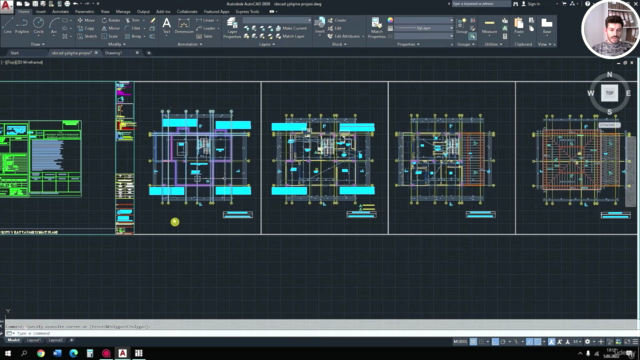The height and width of the screenshot is (360, 640).
Task: Toggle polar tracking in status bar
Action: (x=503, y=342)
